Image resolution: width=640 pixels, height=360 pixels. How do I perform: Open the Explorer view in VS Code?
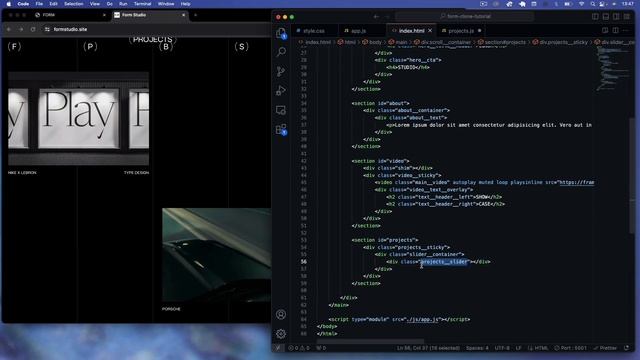(281, 33)
